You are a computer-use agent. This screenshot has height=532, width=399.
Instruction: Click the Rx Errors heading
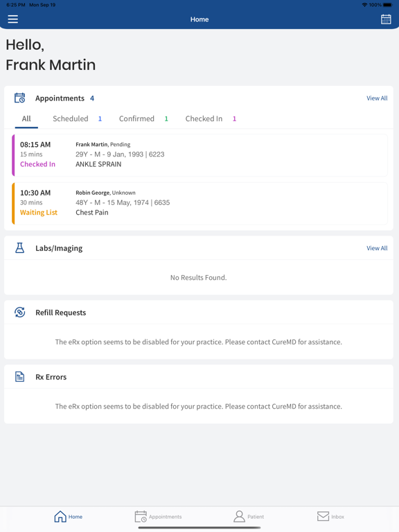(51, 377)
